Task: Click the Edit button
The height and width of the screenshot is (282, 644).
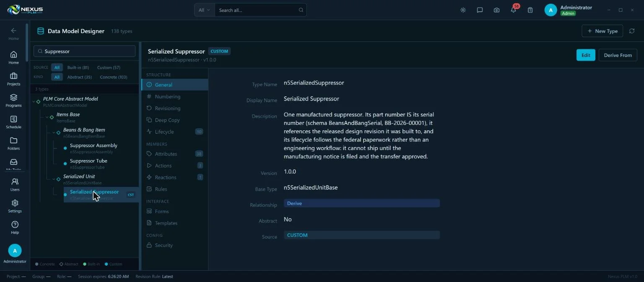Action: (x=586, y=55)
